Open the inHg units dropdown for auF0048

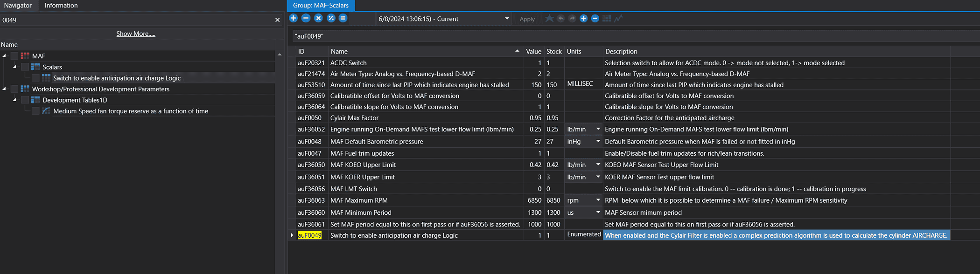598,141
